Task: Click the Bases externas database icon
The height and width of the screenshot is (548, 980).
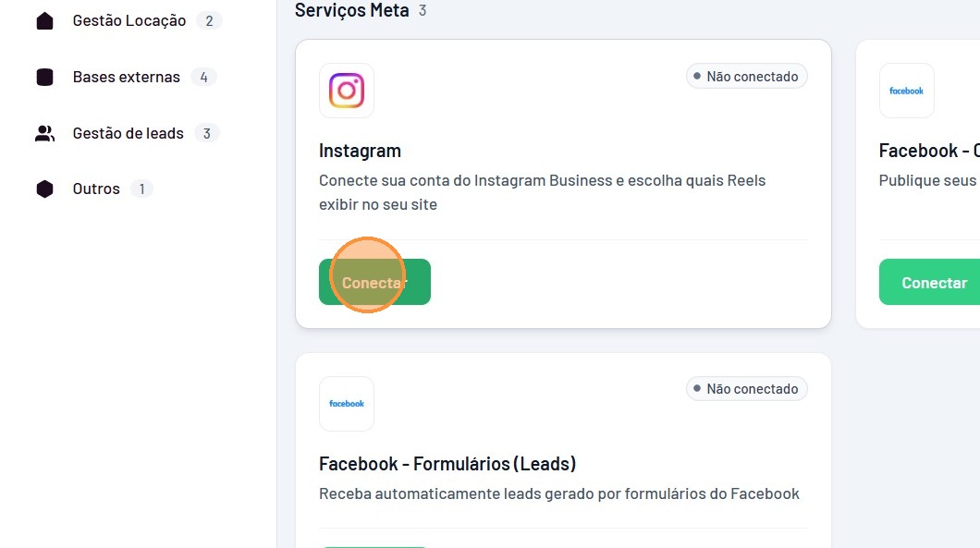Action: click(x=44, y=77)
